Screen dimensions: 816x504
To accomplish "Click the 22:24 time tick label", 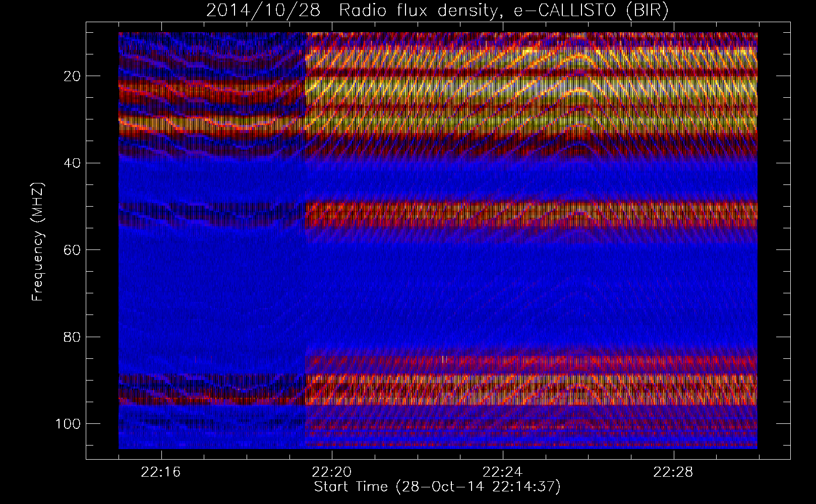I will 502,472.
